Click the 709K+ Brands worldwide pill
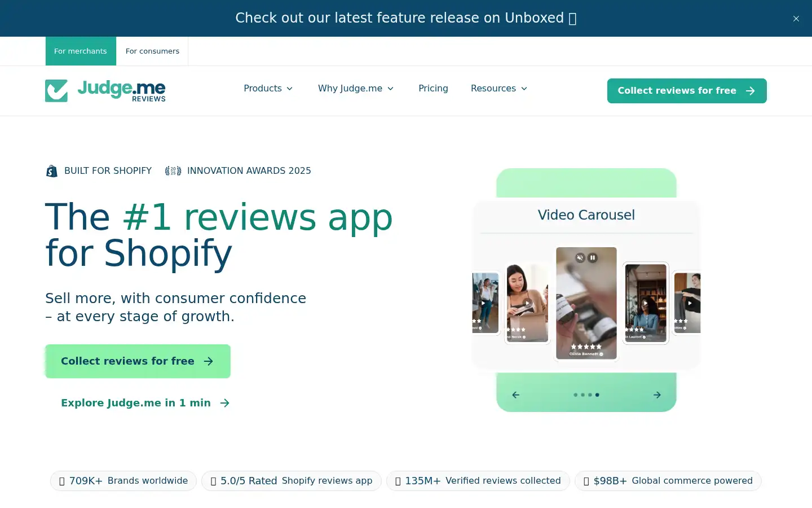 tap(123, 481)
